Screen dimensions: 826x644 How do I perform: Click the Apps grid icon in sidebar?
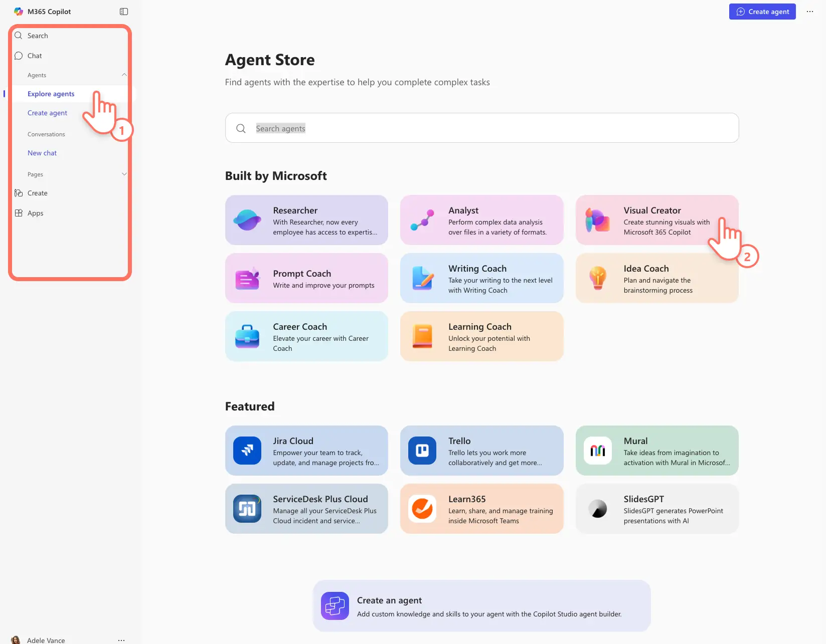point(19,213)
